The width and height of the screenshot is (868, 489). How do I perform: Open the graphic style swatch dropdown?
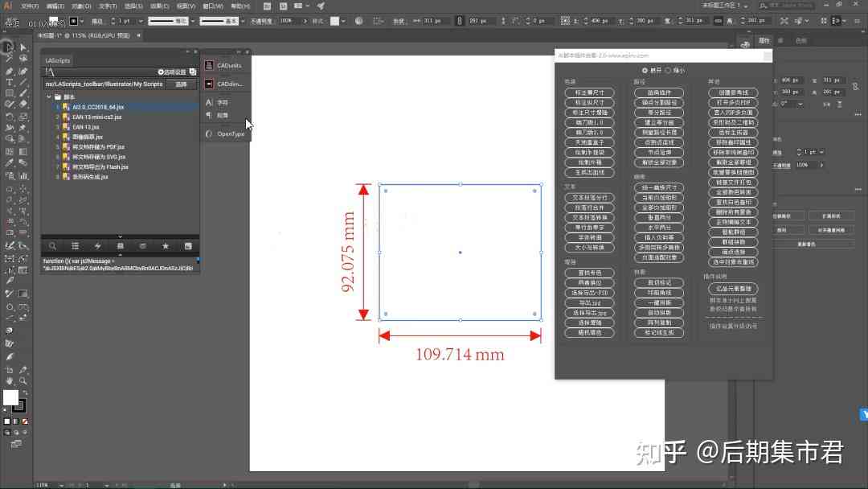point(344,21)
